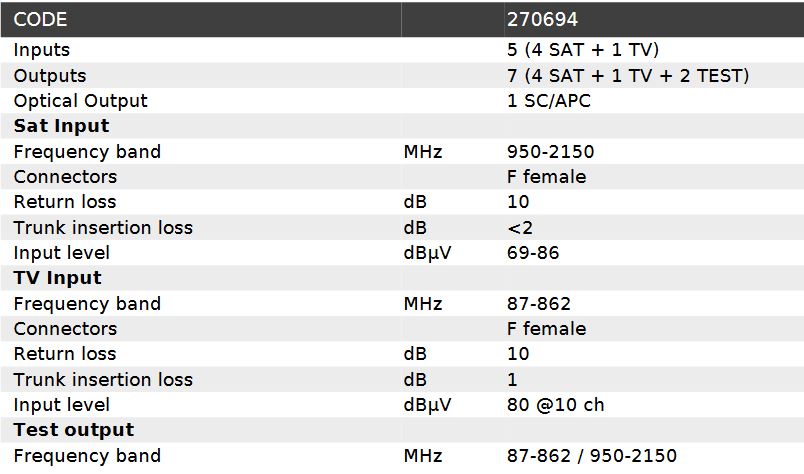Click the CODE header cell
This screenshot has width=804, height=474.
pyautogui.click(x=41, y=19)
